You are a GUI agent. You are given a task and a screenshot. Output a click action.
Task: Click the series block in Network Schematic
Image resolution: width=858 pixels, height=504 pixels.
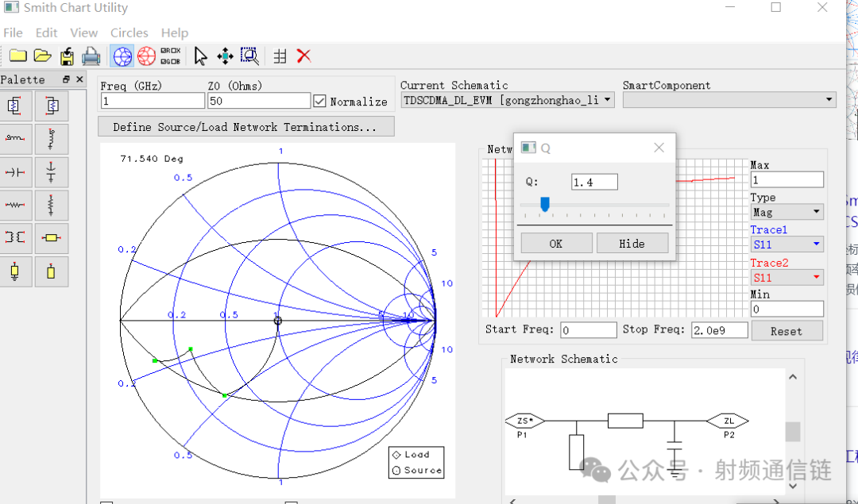point(625,421)
